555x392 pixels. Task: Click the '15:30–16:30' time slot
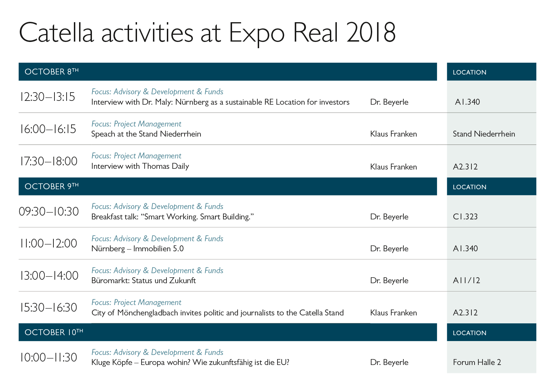click(x=49, y=308)
